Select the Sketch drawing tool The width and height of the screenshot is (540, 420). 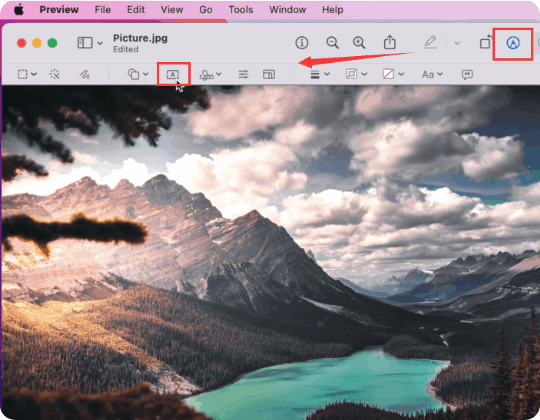pos(84,74)
